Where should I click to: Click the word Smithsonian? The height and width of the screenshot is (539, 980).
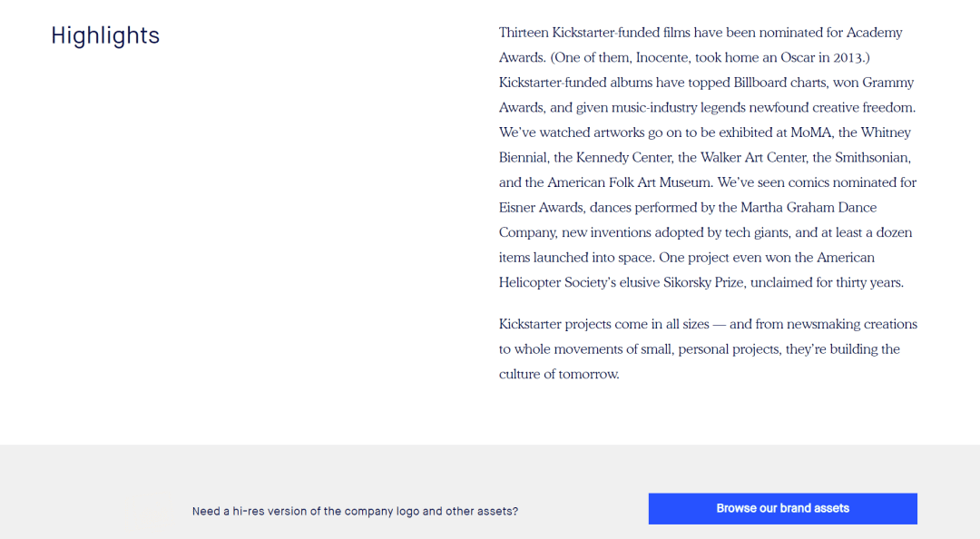(873, 158)
